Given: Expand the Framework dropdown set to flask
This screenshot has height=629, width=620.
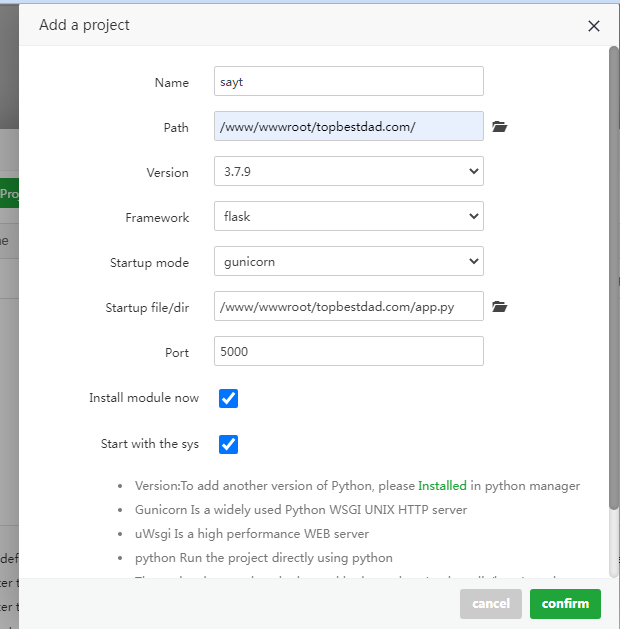Looking at the screenshot, I should click(348, 216).
